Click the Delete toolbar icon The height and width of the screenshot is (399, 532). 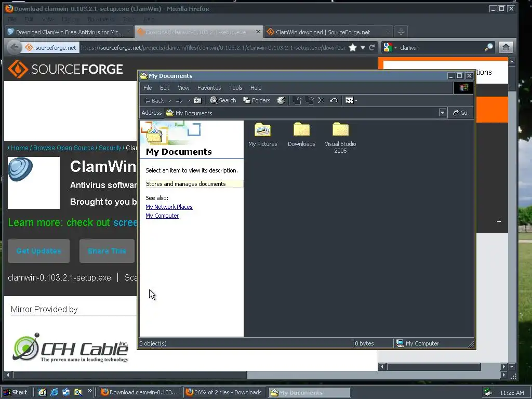(x=321, y=100)
